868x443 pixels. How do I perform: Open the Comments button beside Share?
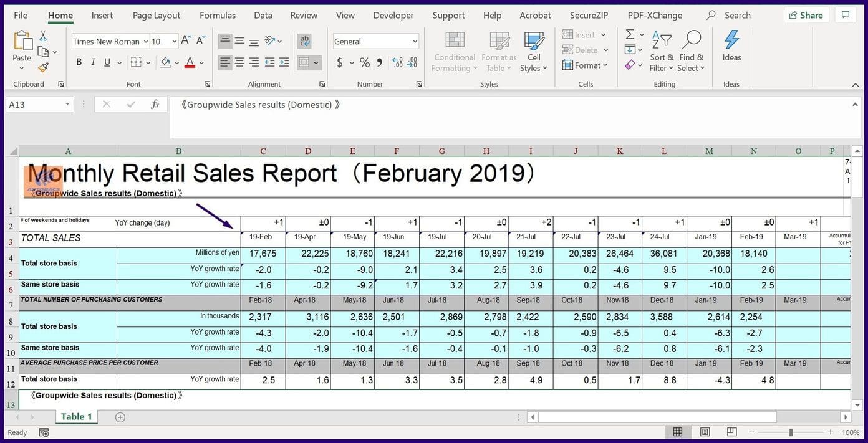tap(846, 15)
